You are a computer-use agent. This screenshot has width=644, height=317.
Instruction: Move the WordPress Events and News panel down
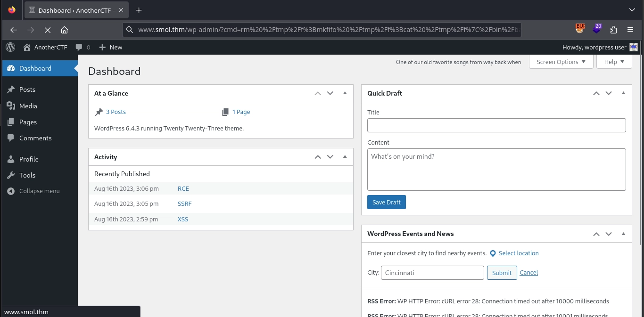(x=609, y=234)
